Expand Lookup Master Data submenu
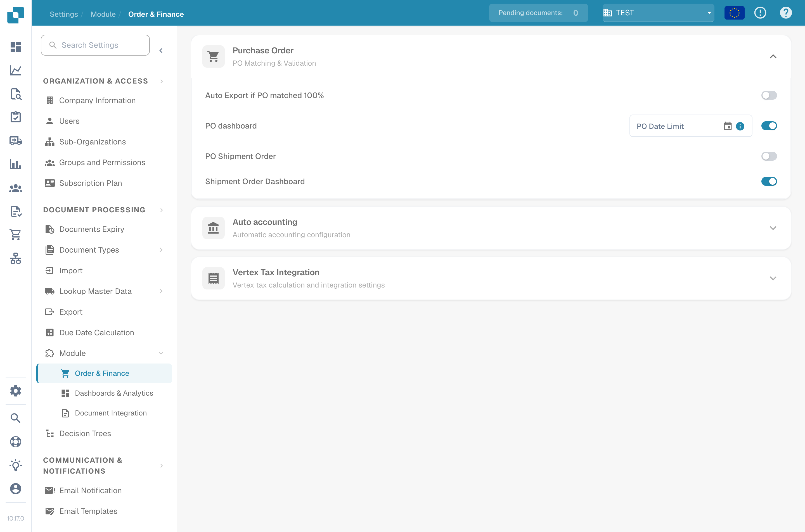The image size is (805, 532). coord(161,291)
